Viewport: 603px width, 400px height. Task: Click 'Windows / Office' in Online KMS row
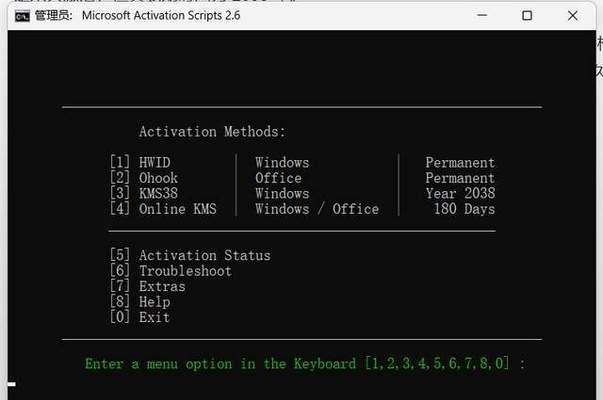(x=317, y=209)
